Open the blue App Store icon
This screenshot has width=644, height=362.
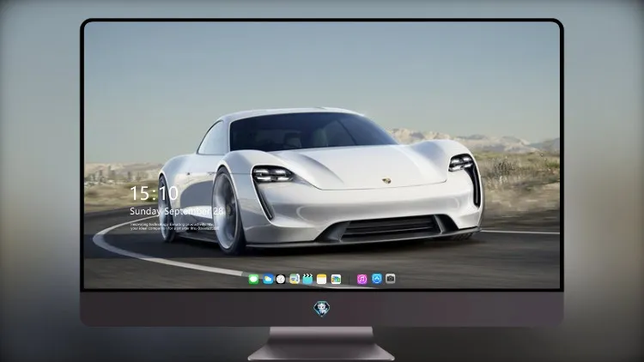[x=377, y=279]
